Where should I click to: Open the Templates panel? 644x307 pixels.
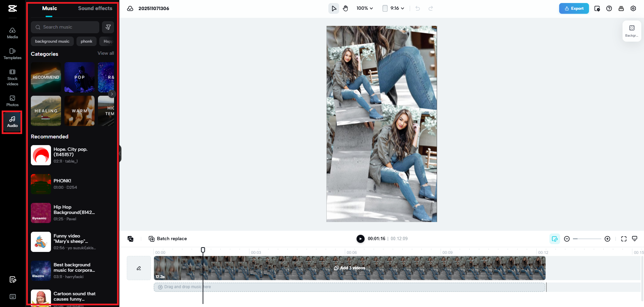pos(12,54)
